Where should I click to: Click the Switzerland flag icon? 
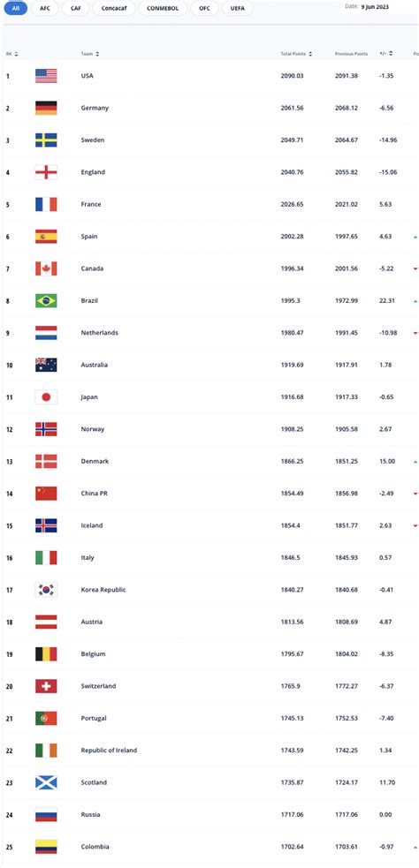click(46, 686)
